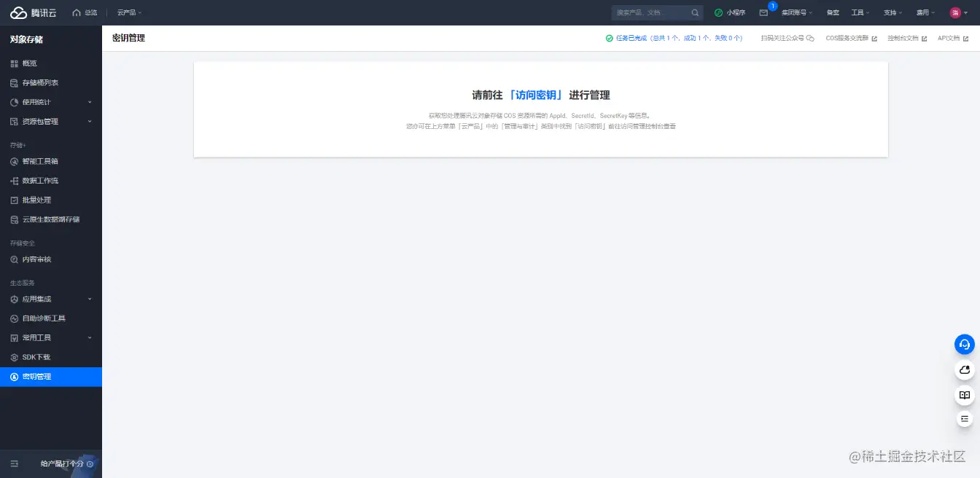Open 自助诊断工具 diagnostic icon
Screen dimensions: 980x478
pos(14,318)
